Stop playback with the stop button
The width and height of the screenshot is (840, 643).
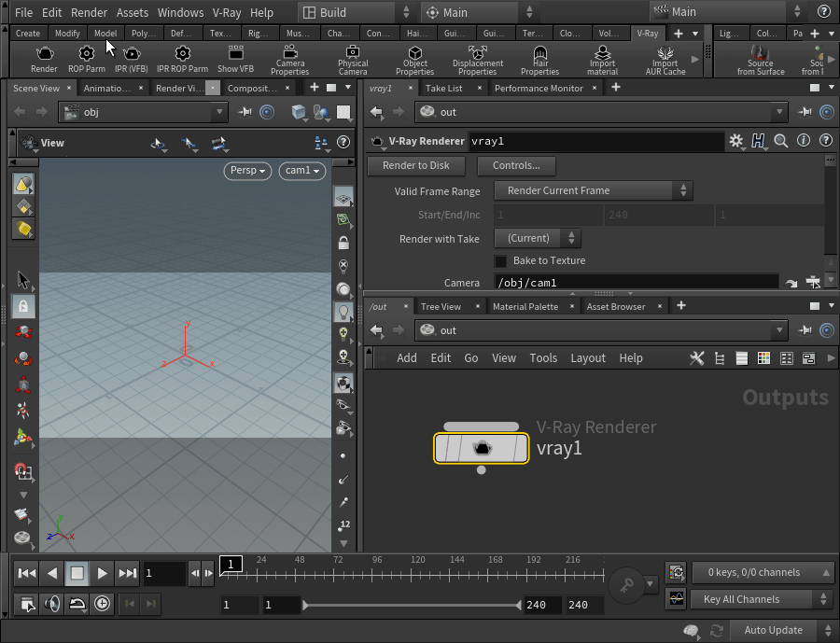pos(77,573)
